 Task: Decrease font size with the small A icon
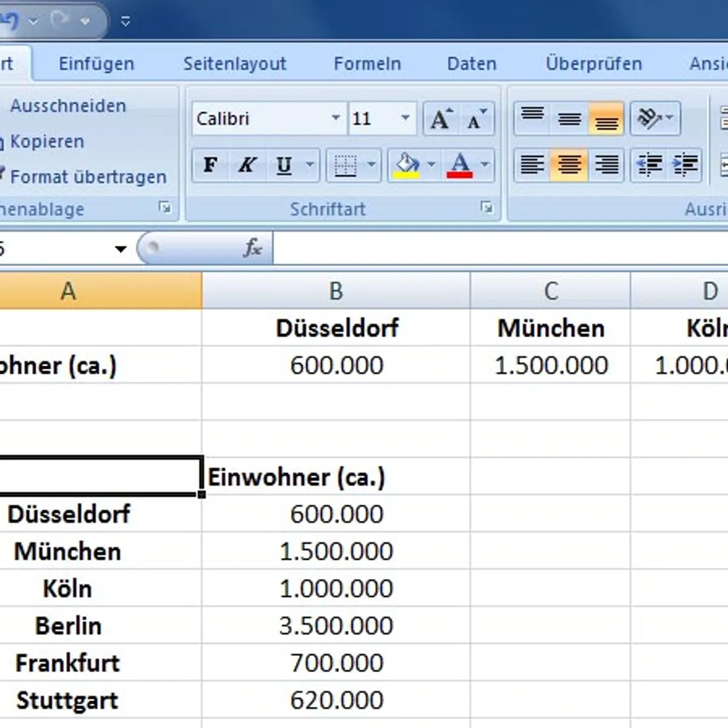pos(477,118)
